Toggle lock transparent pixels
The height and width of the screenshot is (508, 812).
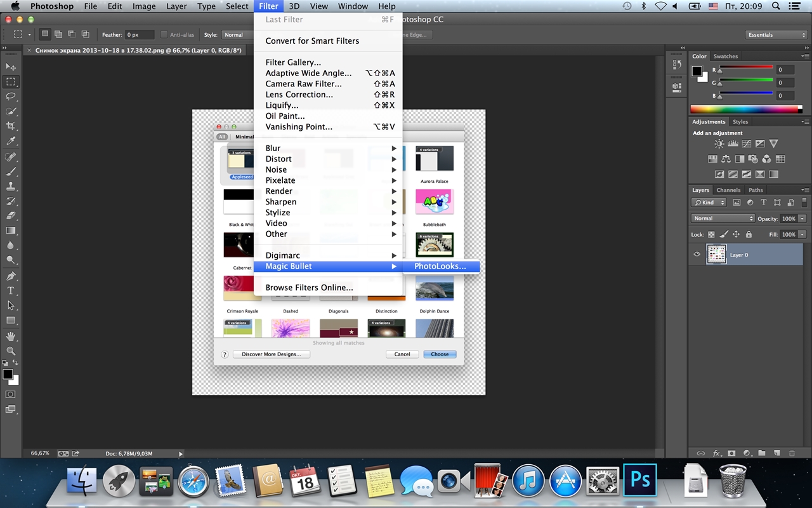click(711, 234)
